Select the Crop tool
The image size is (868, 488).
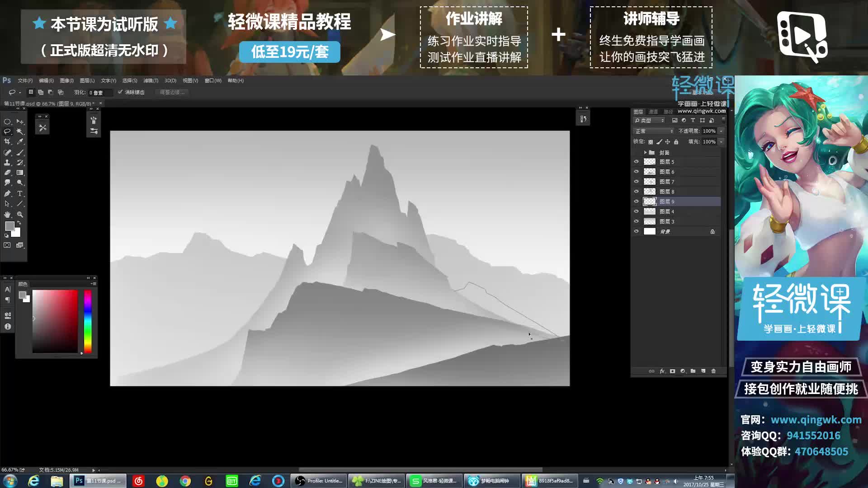pyautogui.click(x=7, y=142)
